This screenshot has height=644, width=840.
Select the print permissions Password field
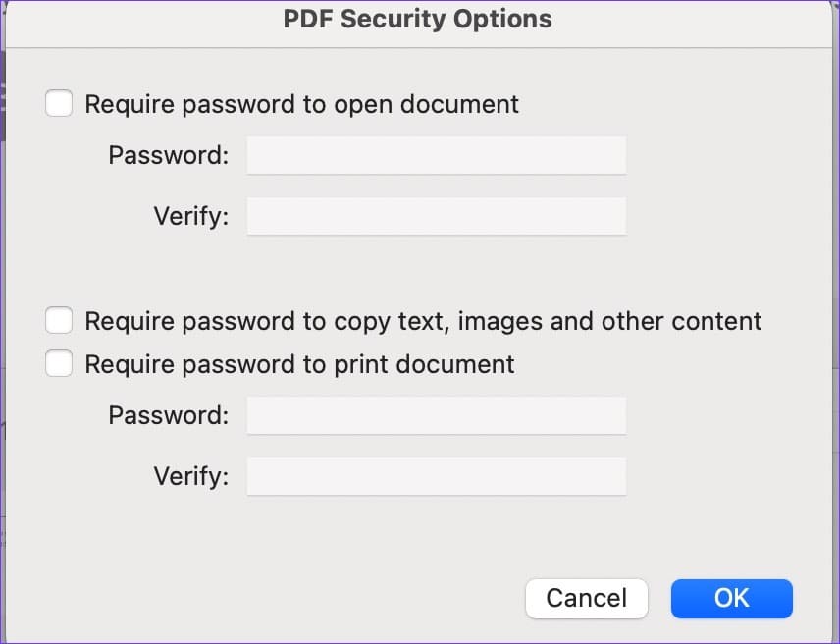pyautogui.click(x=436, y=416)
